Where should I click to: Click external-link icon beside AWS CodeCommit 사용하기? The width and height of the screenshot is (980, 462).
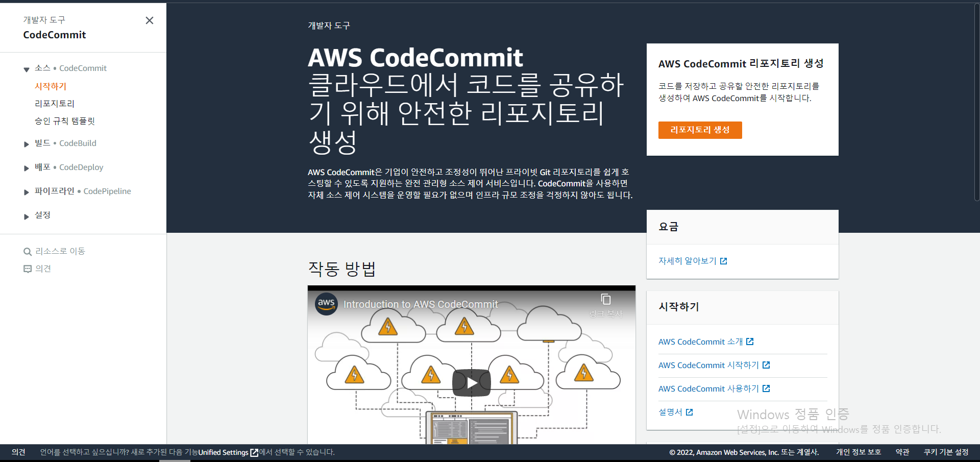[x=766, y=388]
